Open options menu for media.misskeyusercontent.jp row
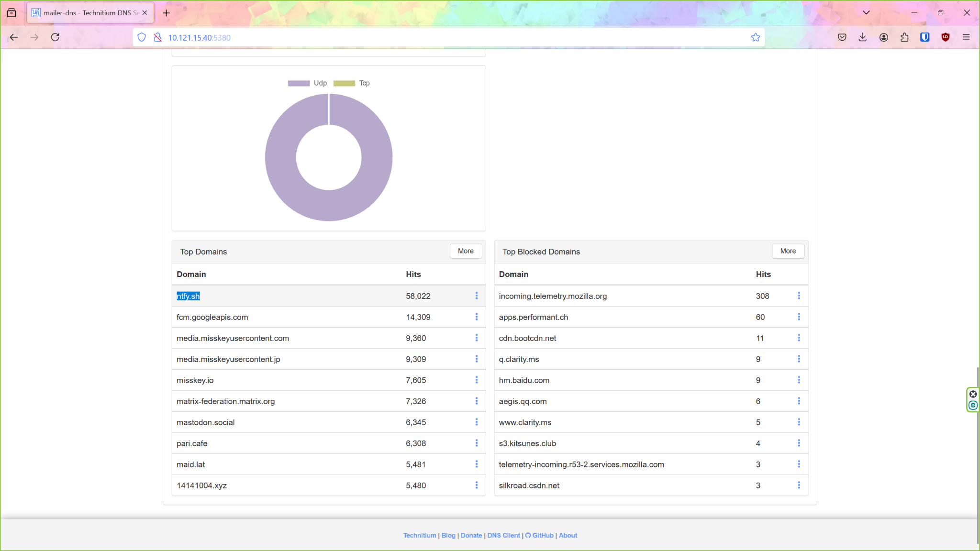The width and height of the screenshot is (980, 551). 477,359
